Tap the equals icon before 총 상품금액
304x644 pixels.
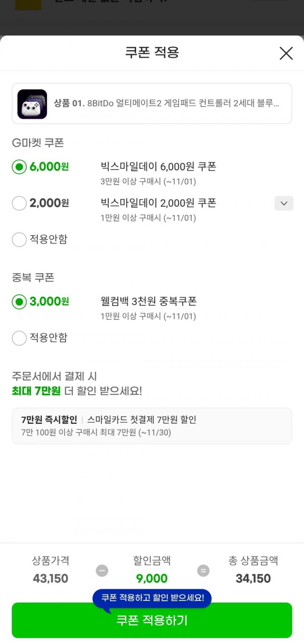point(203,570)
